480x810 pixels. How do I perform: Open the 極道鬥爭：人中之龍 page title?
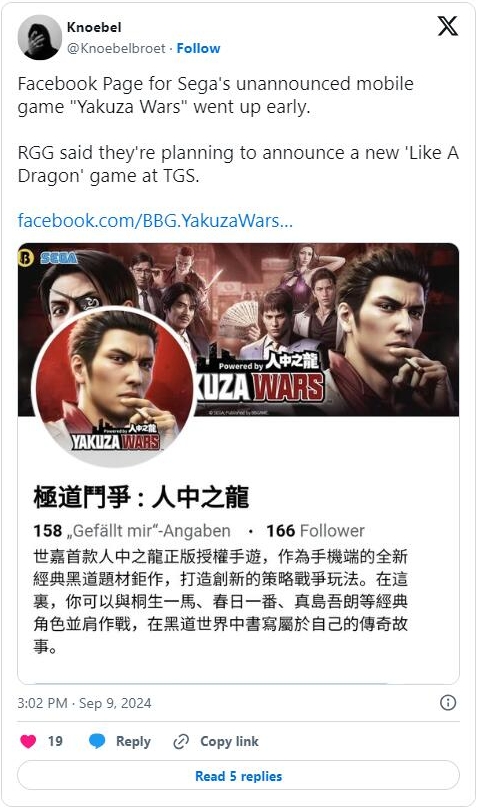(x=141, y=497)
